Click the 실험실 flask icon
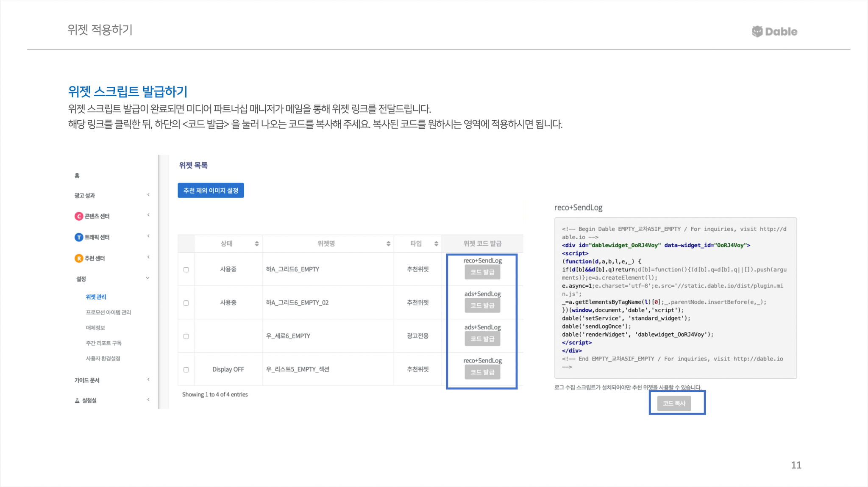Screen dimensions: 868x487 77,401
